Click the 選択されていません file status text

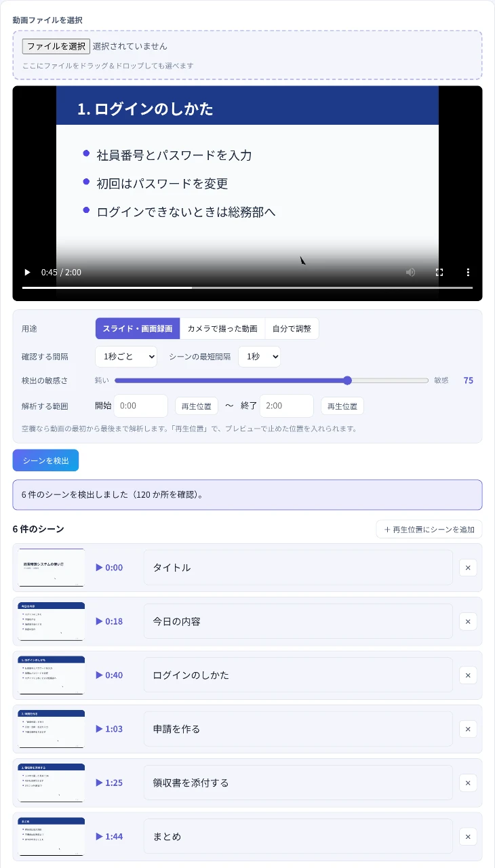pyautogui.click(x=130, y=46)
